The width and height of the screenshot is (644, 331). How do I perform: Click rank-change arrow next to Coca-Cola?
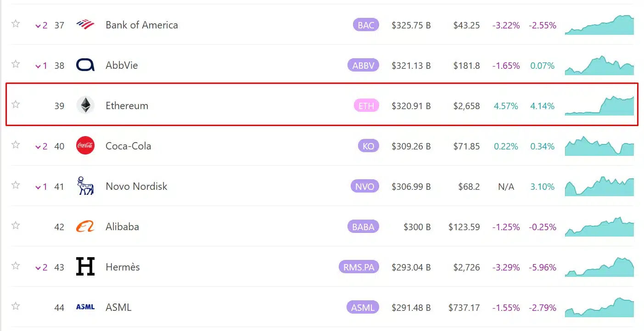(41, 147)
